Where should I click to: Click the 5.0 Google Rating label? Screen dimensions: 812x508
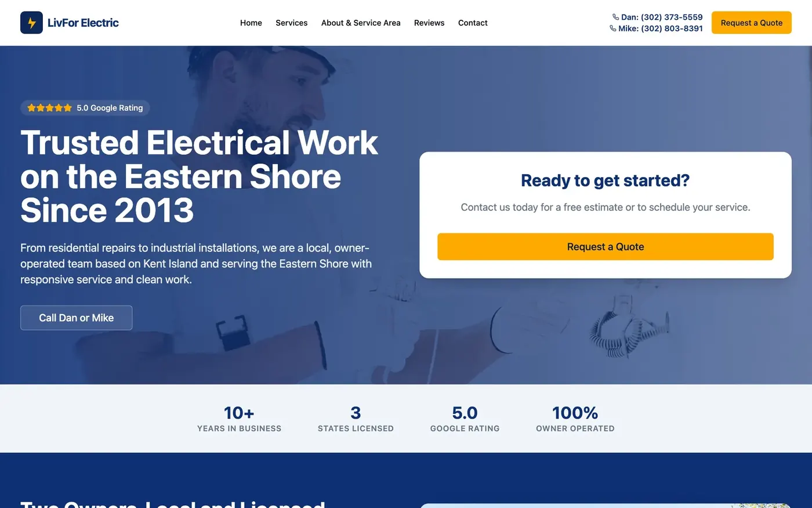(110, 108)
